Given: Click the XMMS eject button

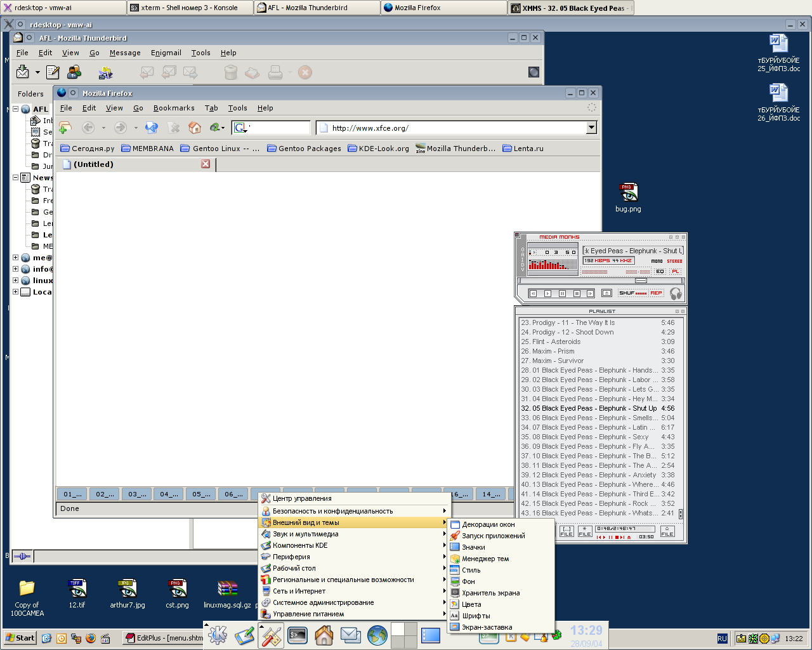Looking at the screenshot, I should coord(606,293).
